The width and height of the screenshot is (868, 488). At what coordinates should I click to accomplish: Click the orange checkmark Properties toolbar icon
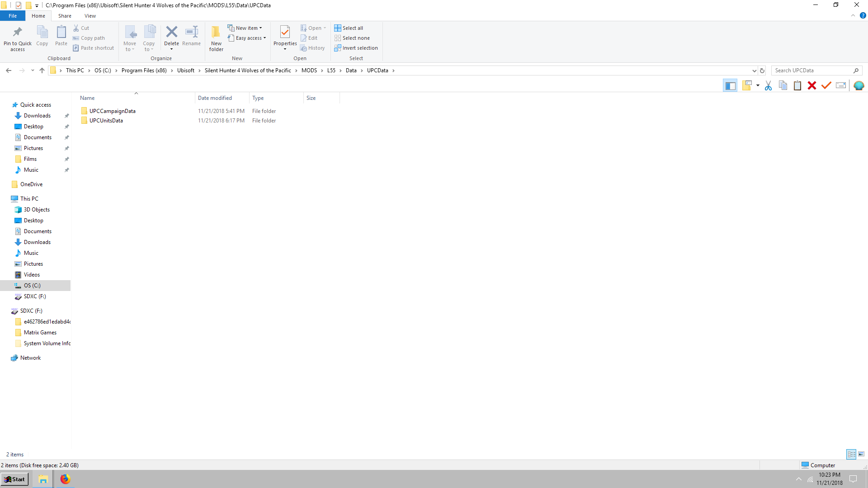(x=826, y=85)
